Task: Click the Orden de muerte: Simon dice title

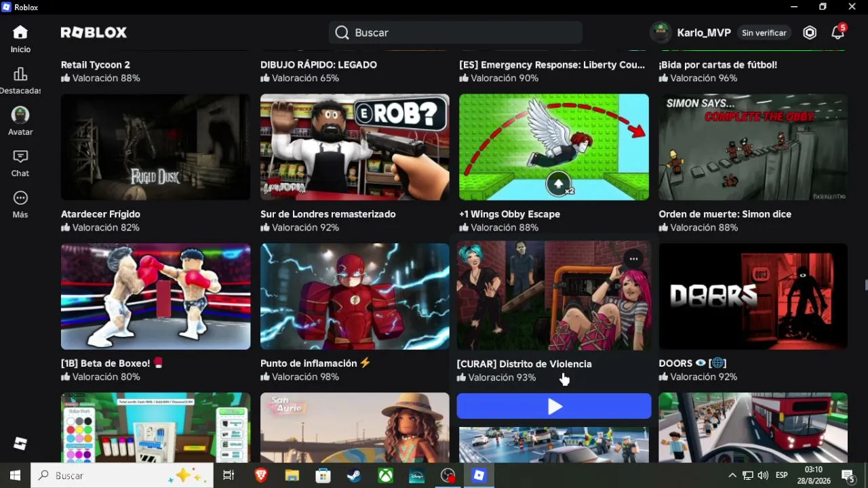Action: [725, 213]
